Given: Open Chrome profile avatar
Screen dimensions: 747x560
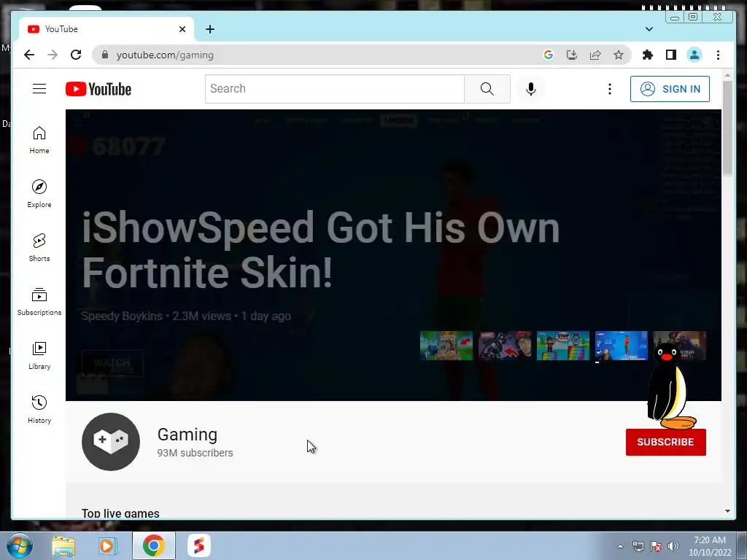Looking at the screenshot, I should tap(694, 55).
